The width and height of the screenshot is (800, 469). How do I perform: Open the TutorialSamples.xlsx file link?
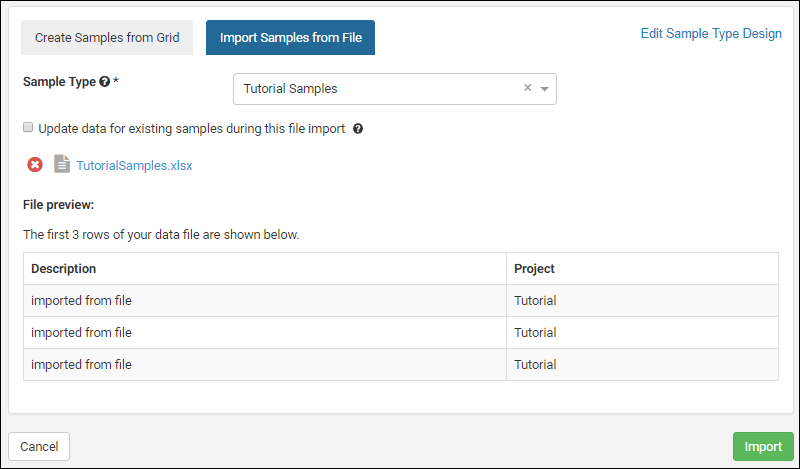tap(134, 166)
